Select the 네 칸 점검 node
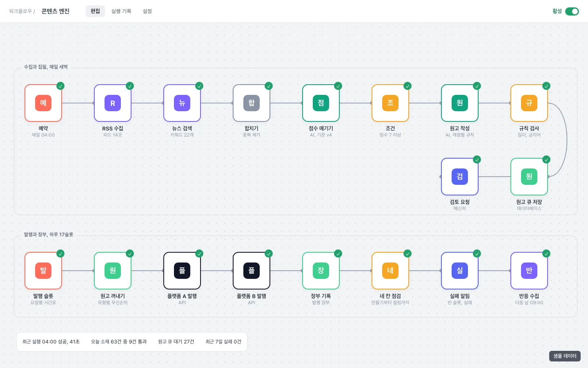Viewport: 588px width, 368px height. pyautogui.click(x=390, y=271)
